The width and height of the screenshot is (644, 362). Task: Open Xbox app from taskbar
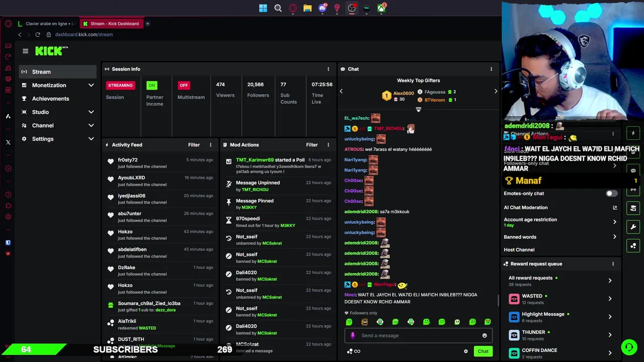[381, 8]
